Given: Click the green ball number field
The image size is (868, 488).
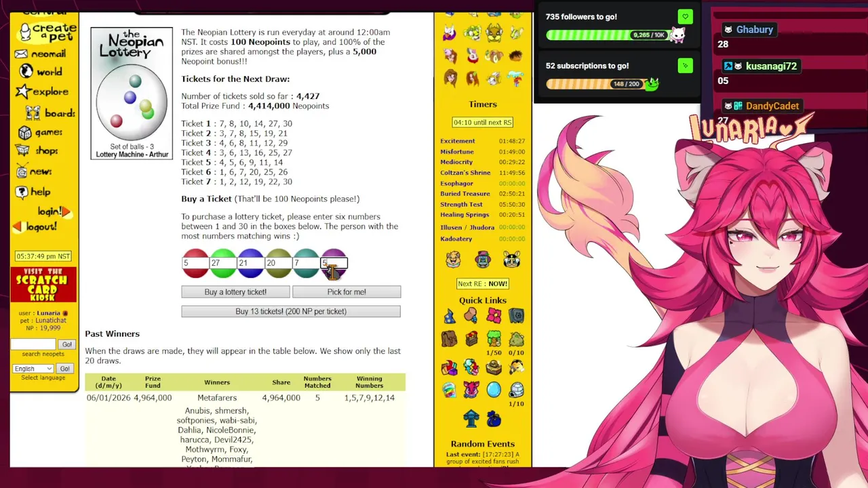Looking at the screenshot, I should (x=223, y=263).
